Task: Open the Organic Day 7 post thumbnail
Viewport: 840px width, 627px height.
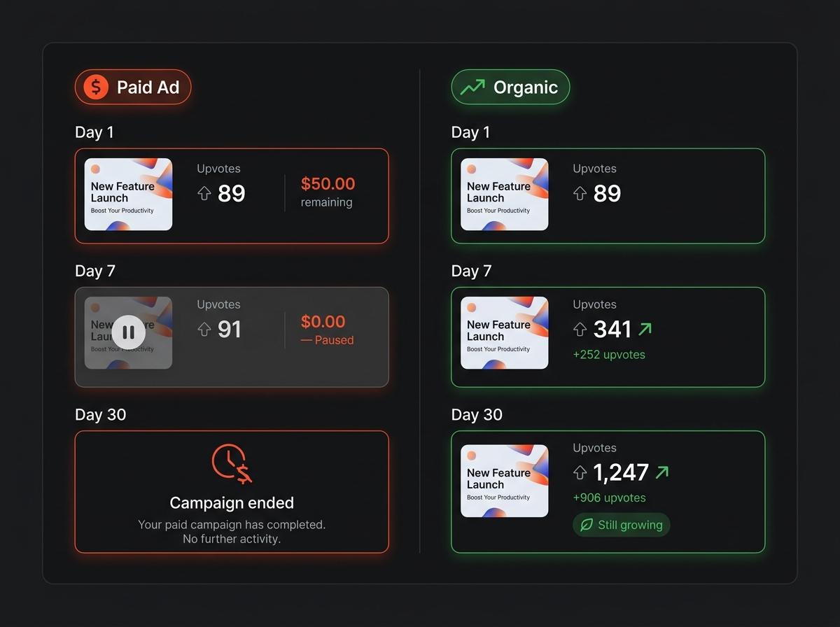Action: click(x=505, y=333)
